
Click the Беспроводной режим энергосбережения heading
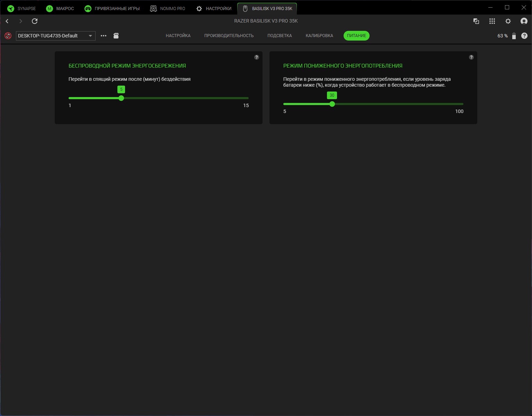(x=127, y=66)
